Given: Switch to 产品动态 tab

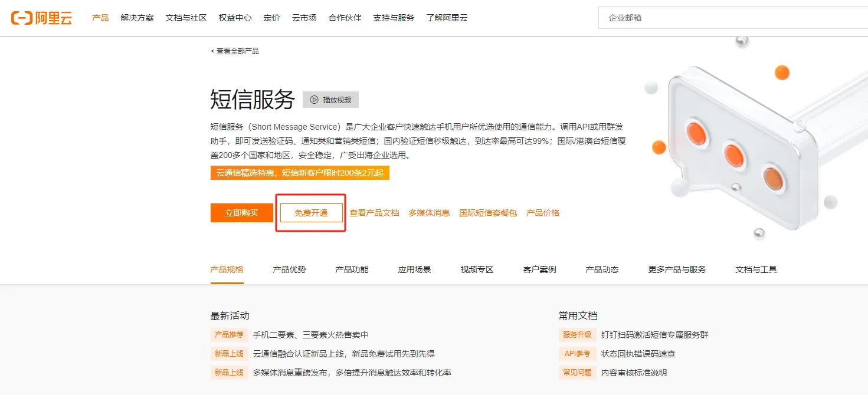Looking at the screenshot, I should [602, 269].
